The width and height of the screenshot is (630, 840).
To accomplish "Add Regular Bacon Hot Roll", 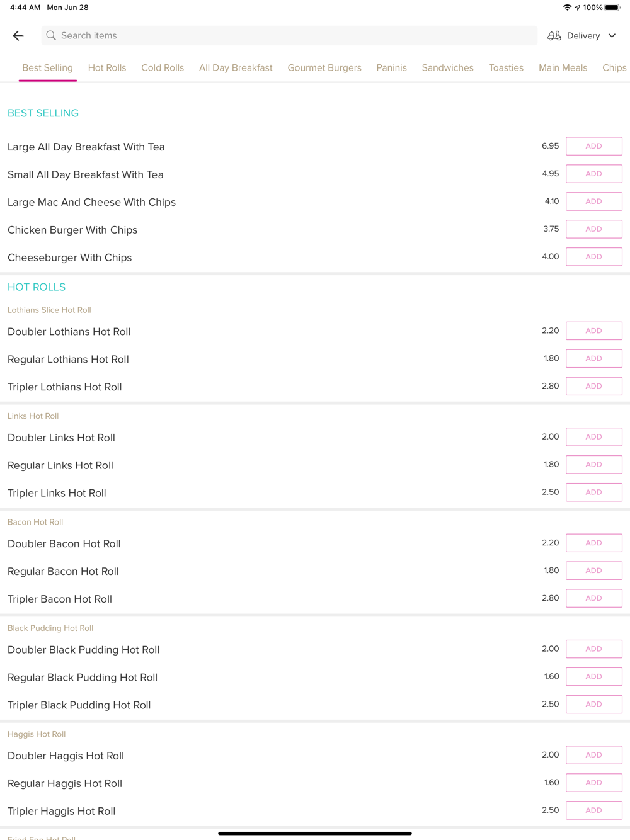I will click(x=593, y=570).
